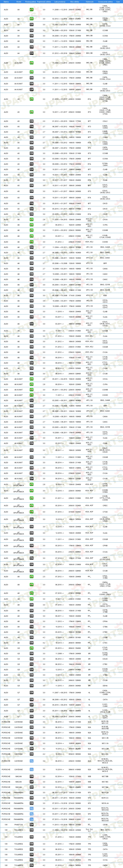Click the diesel ON icon for A8 CPNA
The image size is (123, 868).
[x=32, y=621]
